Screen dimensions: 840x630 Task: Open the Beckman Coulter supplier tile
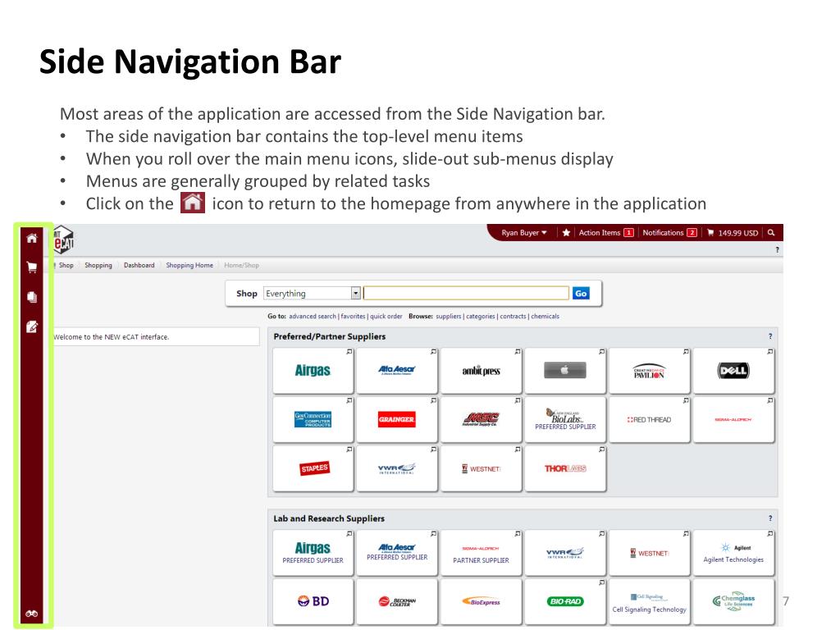pos(397,601)
